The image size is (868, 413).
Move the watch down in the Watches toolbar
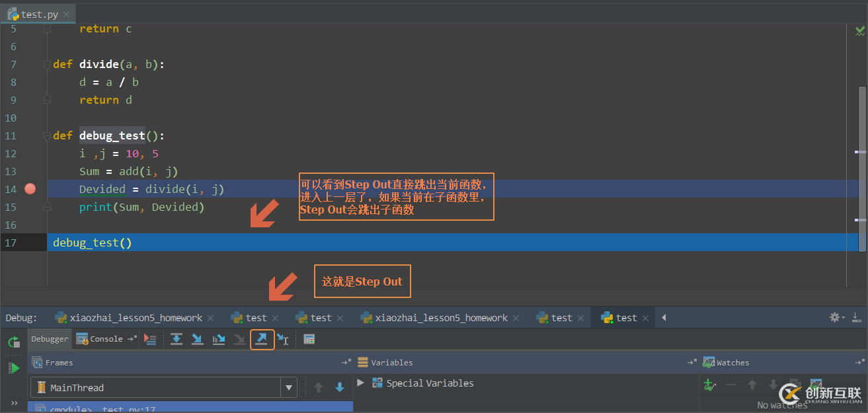(x=773, y=385)
